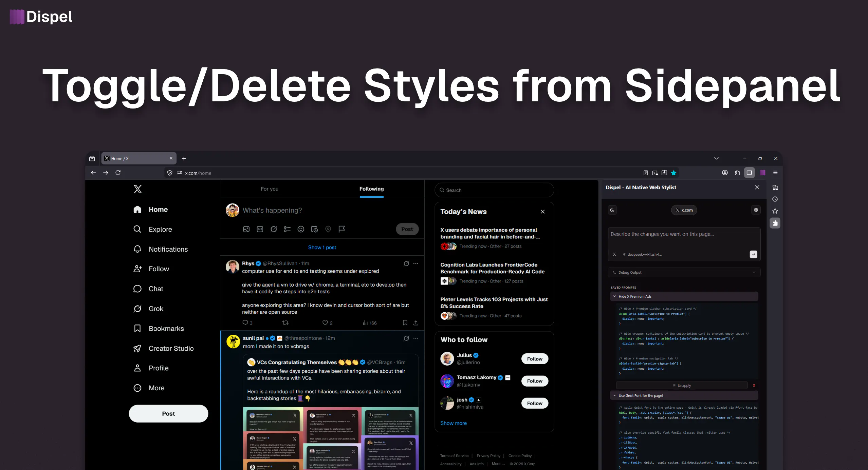Go to Creator Studio in the sidebar
Viewport: 868px width, 470px height.
pyautogui.click(x=163, y=349)
